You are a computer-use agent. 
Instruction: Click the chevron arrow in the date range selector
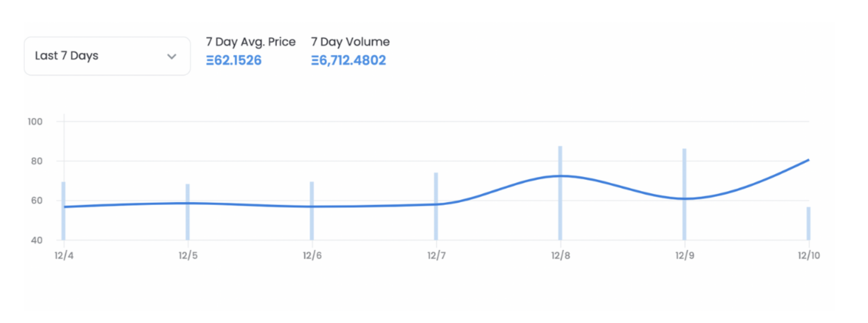click(x=171, y=57)
